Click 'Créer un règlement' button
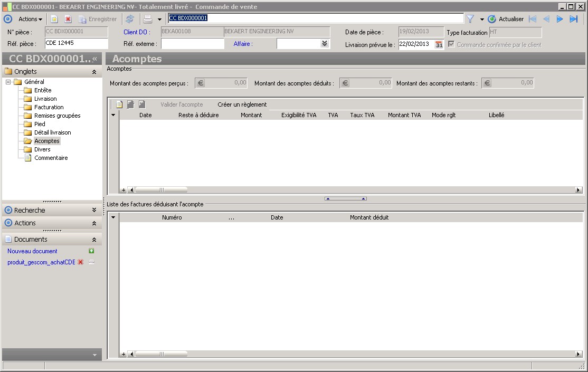Viewport: 588px width, 372px height. (x=242, y=104)
